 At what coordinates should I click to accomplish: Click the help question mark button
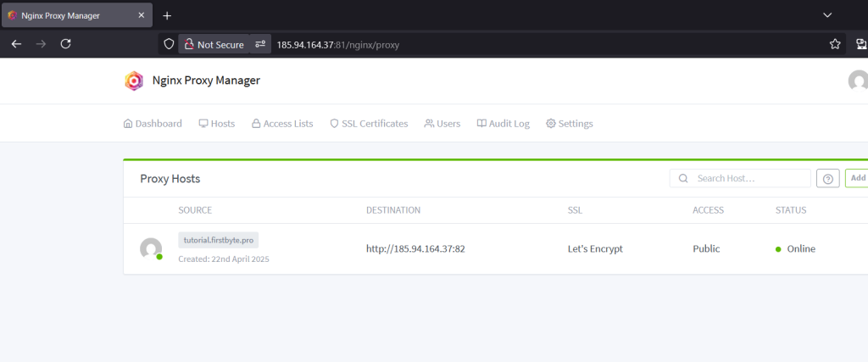[x=828, y=178]
